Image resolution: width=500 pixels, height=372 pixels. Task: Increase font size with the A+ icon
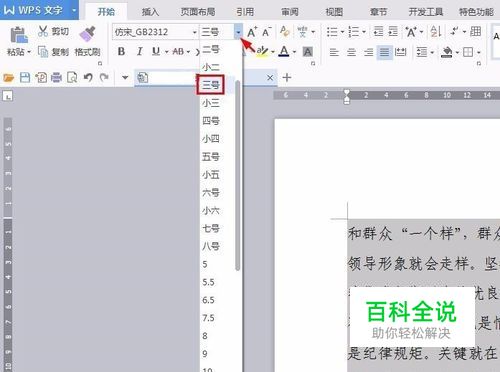tap(252, 32)
